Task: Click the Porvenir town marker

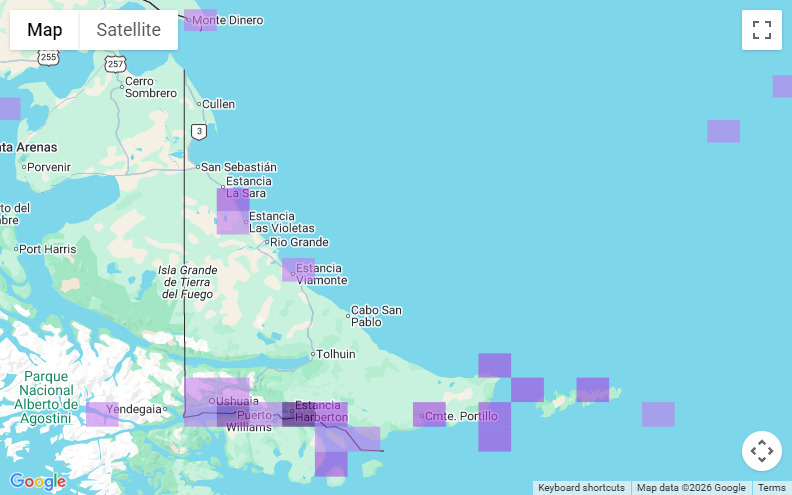Action: coord(24,167)
